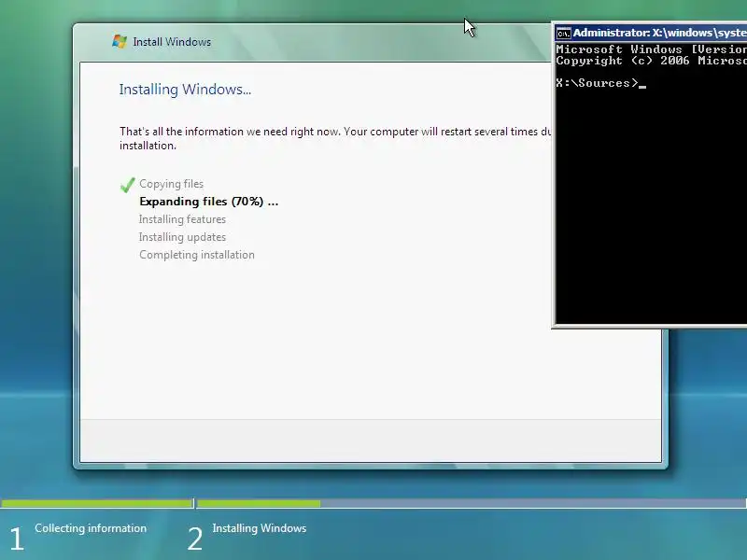Select the Installing features step
The image size is (747, 560).
click(x=182, y=219)
